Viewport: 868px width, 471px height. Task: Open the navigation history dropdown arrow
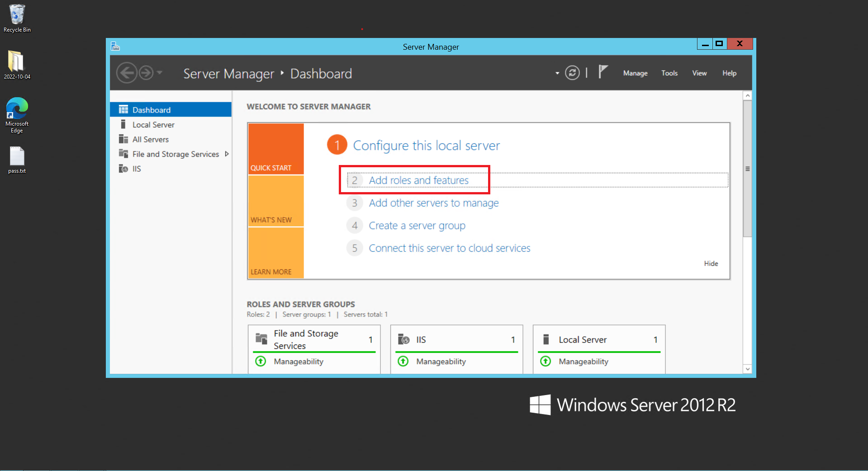click(159, 72)
